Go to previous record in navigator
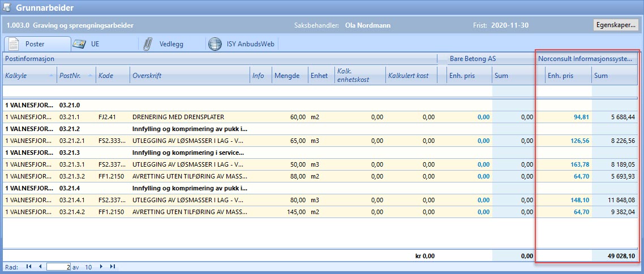The width and height of the screenshot is (644, 274). 40,267
